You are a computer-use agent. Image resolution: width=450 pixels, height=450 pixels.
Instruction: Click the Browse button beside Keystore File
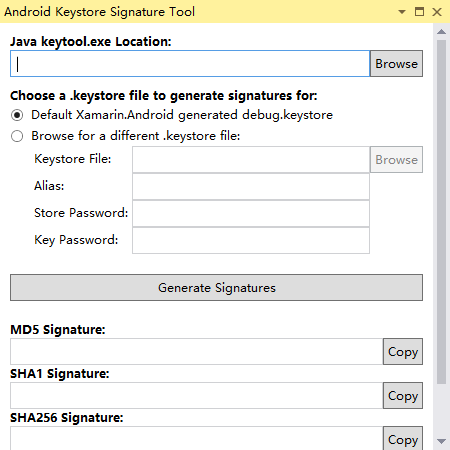tap(396, 160)
